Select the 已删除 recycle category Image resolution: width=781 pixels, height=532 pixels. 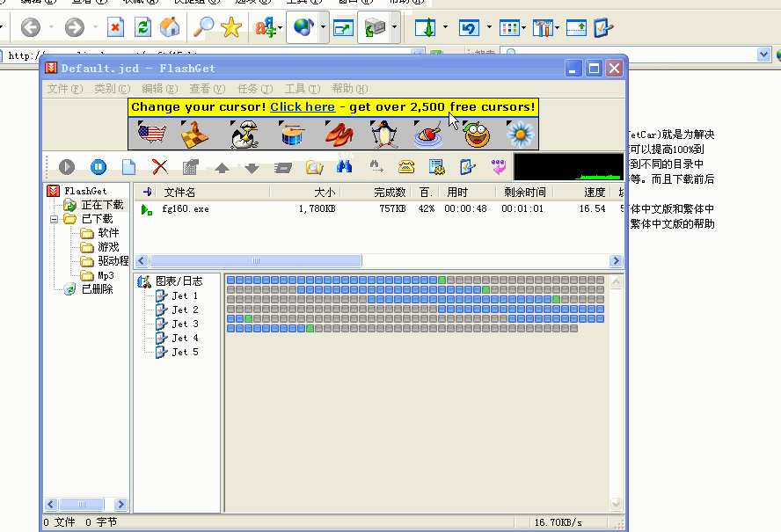pyautogui.click(x=97, y=289)
